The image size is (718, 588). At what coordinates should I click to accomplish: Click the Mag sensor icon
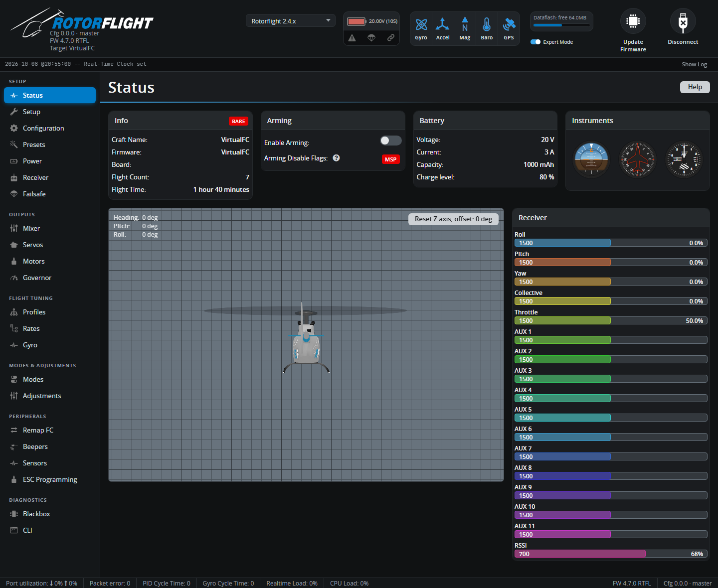[465, 24]
